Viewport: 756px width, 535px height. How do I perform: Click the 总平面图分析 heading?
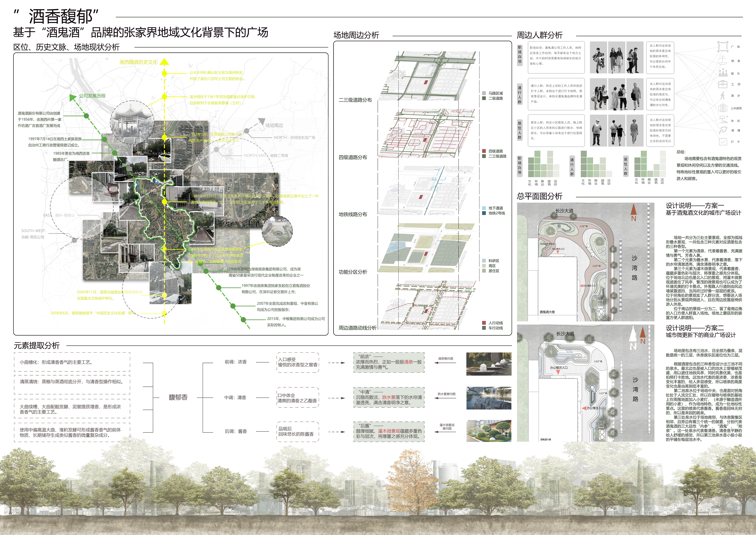pyautogui.click(x=539, y=196)
